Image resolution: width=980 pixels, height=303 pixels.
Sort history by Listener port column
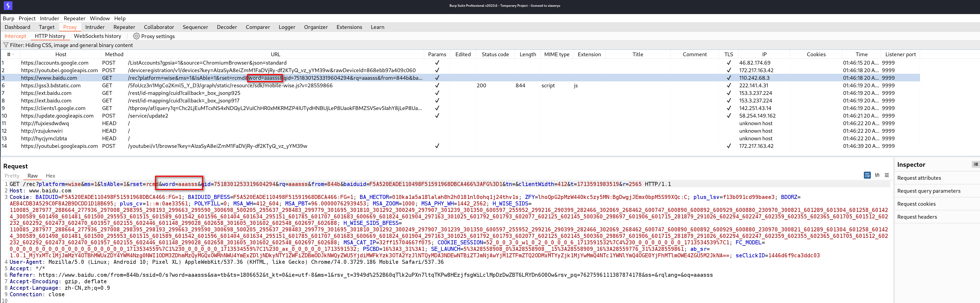(x=901, y=54)
